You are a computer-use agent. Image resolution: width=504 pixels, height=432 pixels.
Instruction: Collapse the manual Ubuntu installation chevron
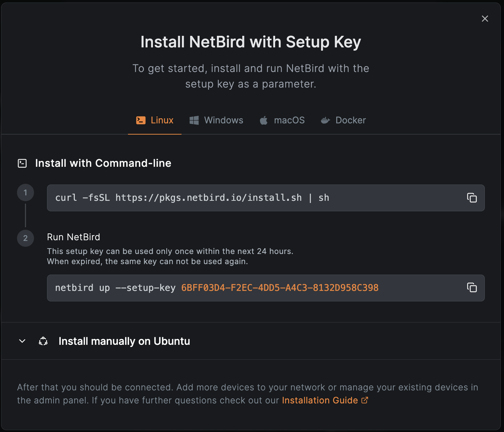point(22,341)
